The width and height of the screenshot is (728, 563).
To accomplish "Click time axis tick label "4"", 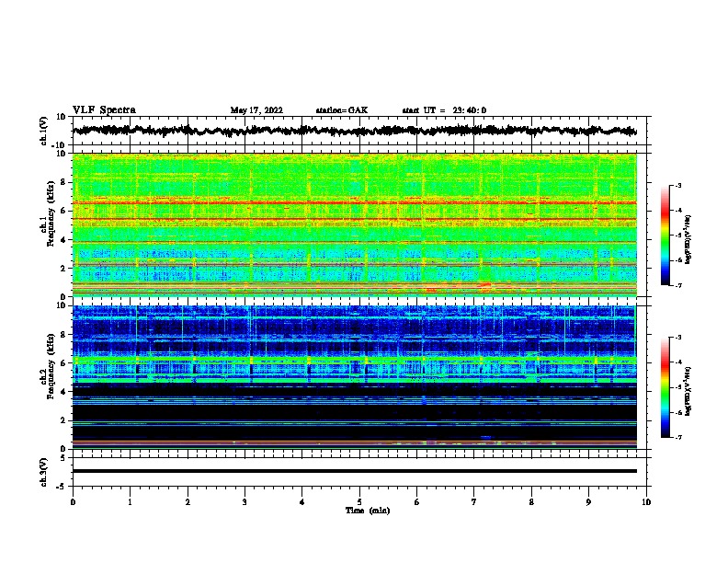I will click(x=302, y=502).
